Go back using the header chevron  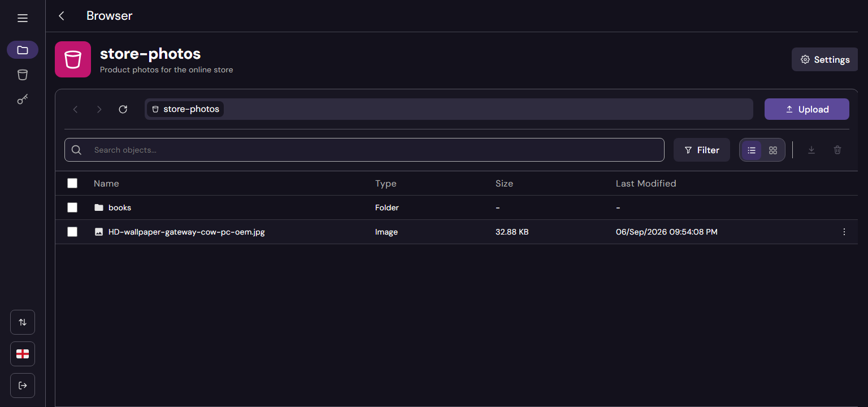click(62, 16)
